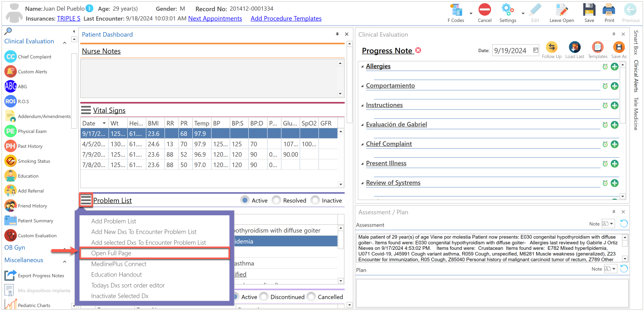Viewport: 644px width, 311px height.
Task: Open Add Procedure Templates link
Action: 286,18
